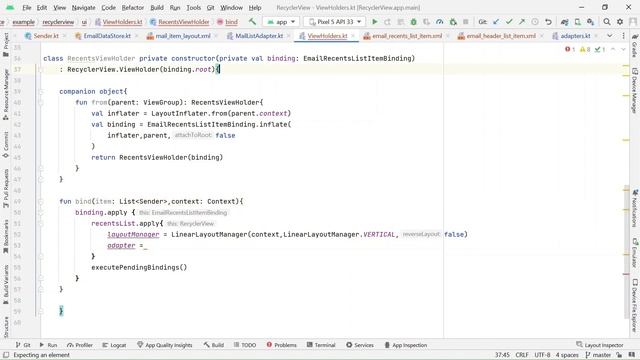Click the 'master' git branch widget

[x=599, y=355]
